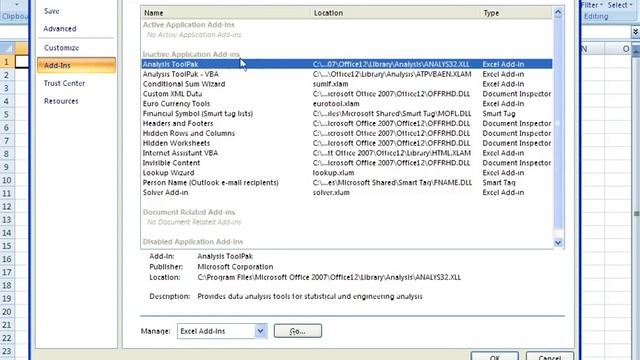Select Headers and Footers row
The height and width of the screenshot is (360, 640).
click(x=347, y=123)
